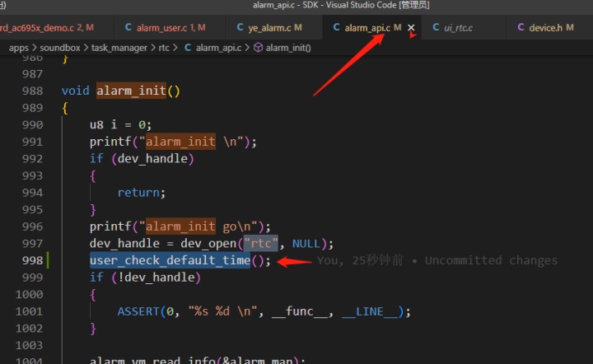Click the apps breadcrumb segment
This screenshot has height=364, width=593.
click(18, 48)
